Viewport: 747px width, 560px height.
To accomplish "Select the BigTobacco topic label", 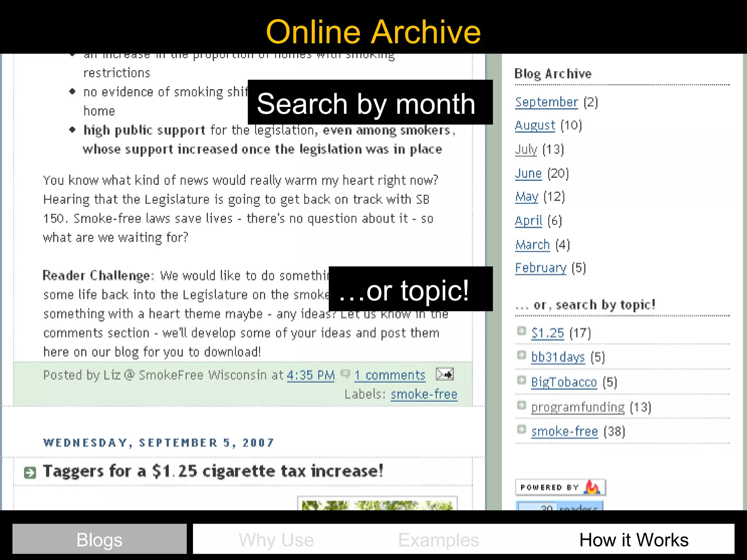I will (x=564, y=382).
